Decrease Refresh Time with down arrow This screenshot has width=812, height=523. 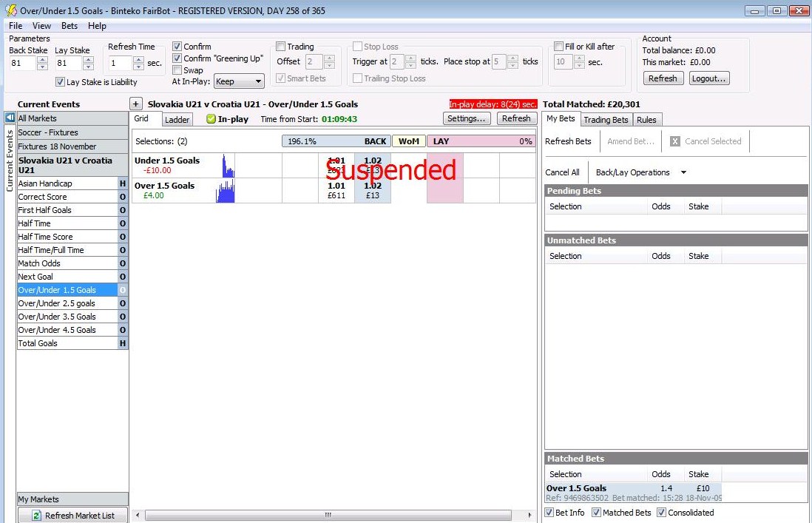tap(138, 67)
